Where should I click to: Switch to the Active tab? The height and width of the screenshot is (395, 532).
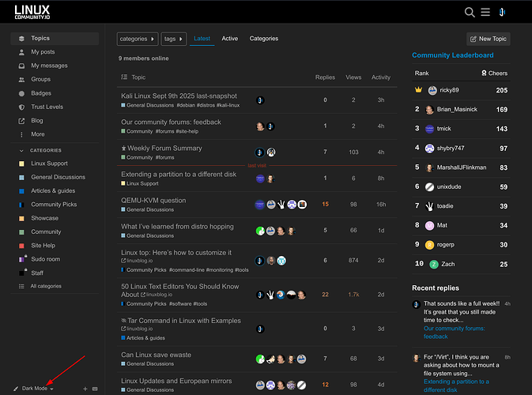pyautogui.click(x=229, y=39)
